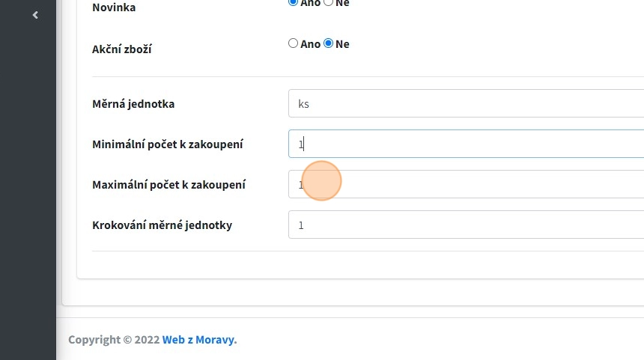Select the Ne radio circle for Novinka

point(328,2)
